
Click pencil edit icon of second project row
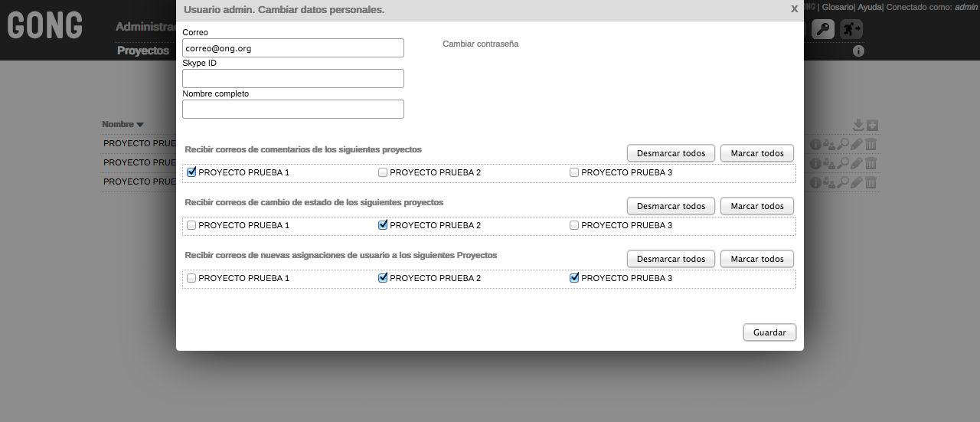coord(857,163)
